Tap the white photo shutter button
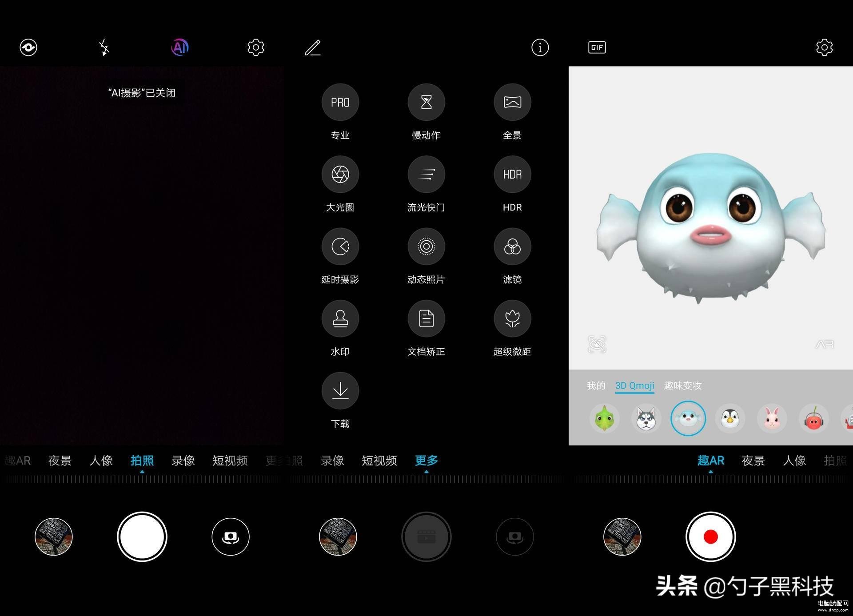The height and width of the screenshot is (616, 853). click(142, 537)
